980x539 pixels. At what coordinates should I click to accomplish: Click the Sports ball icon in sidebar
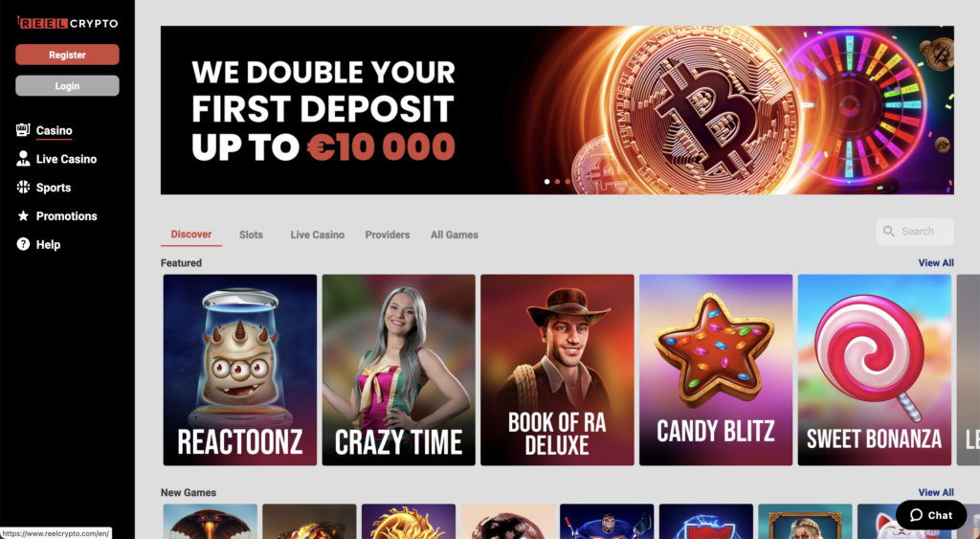pyautogui.click(x=23, y=187)
